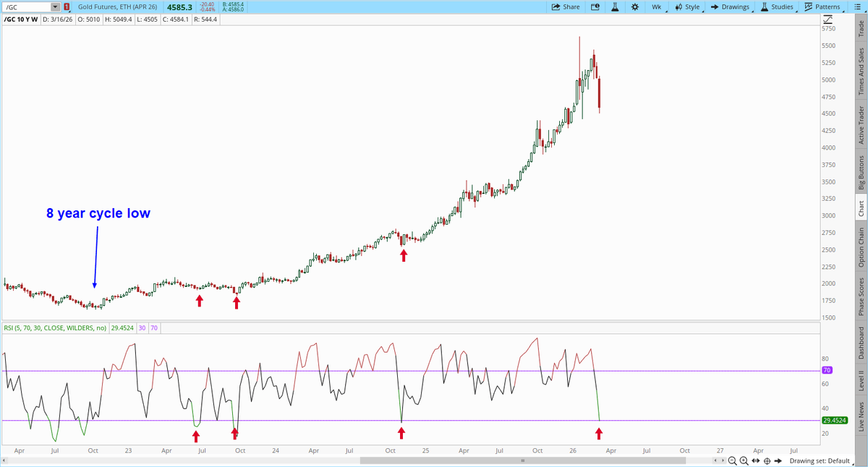
Task: Open the Wk timeframe dropdown
Action: (659, 7)
